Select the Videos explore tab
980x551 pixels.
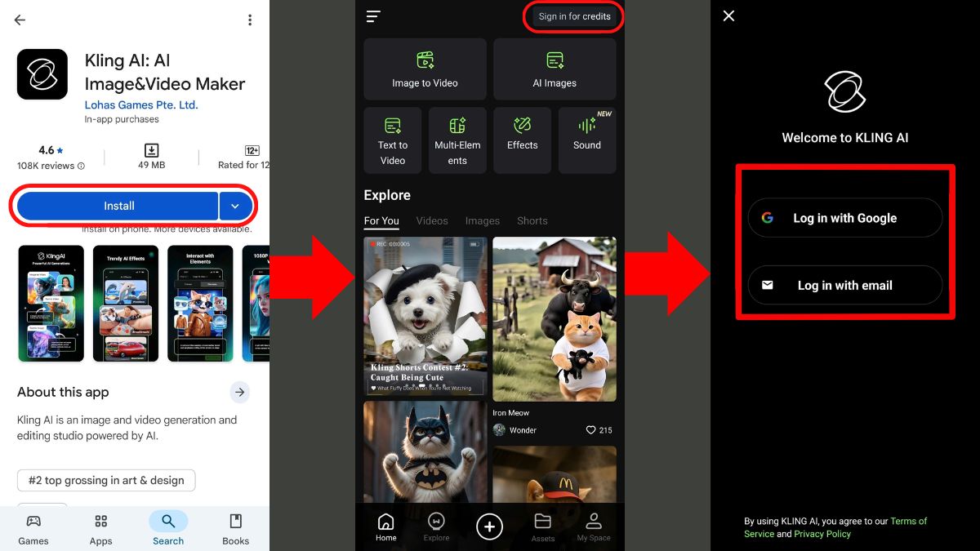[432, 221]
